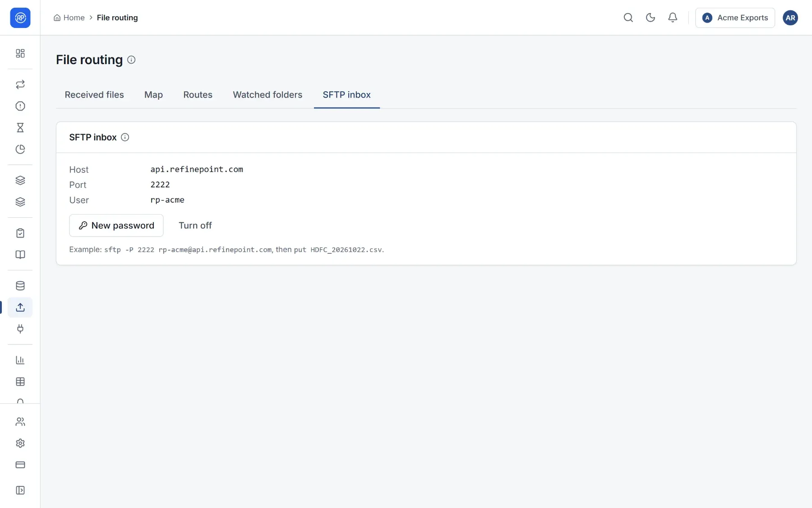Expand the sidebar with panel toggle icon
812x508 pixels.
[20, 490]
